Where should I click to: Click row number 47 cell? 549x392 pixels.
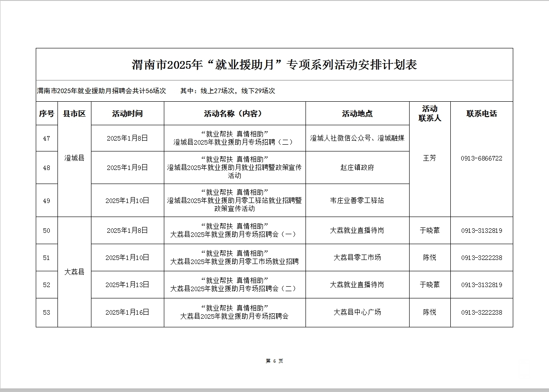tap(47, 138)
